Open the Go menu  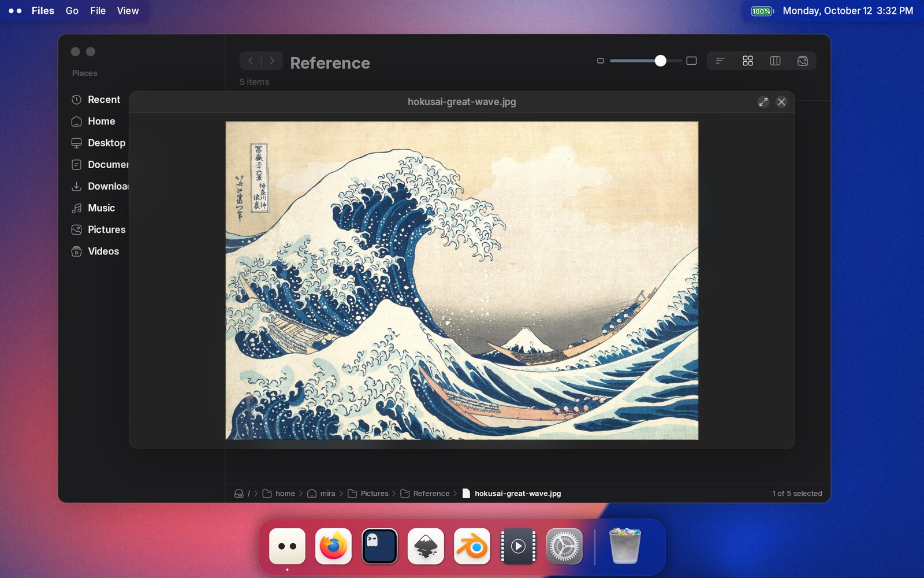click(x=72, y=10)
